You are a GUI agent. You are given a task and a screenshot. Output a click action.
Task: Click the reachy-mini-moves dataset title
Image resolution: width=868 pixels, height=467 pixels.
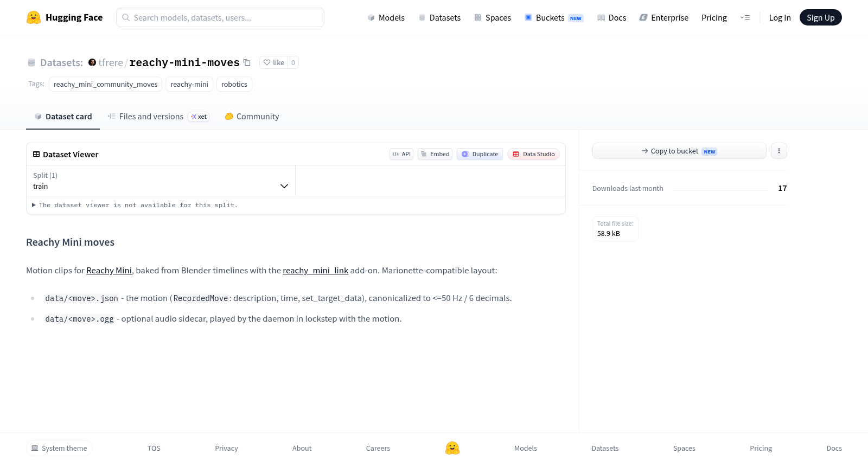coord(184,62)
